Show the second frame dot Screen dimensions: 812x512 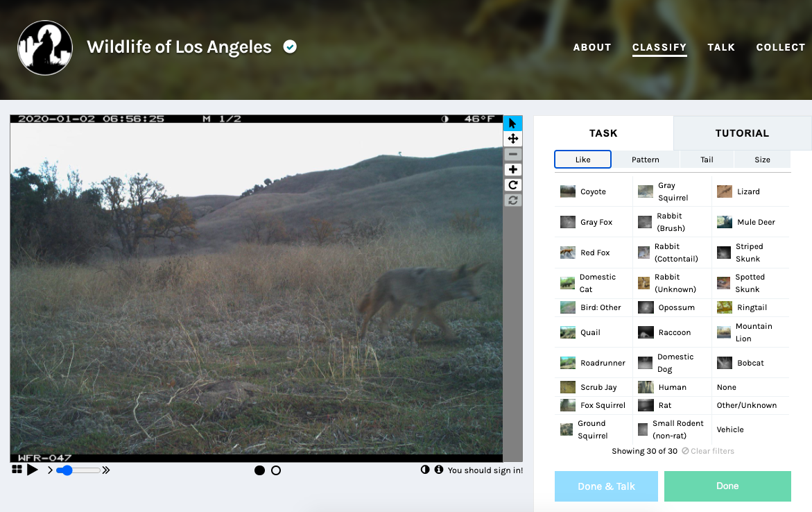tap(276, 470)
